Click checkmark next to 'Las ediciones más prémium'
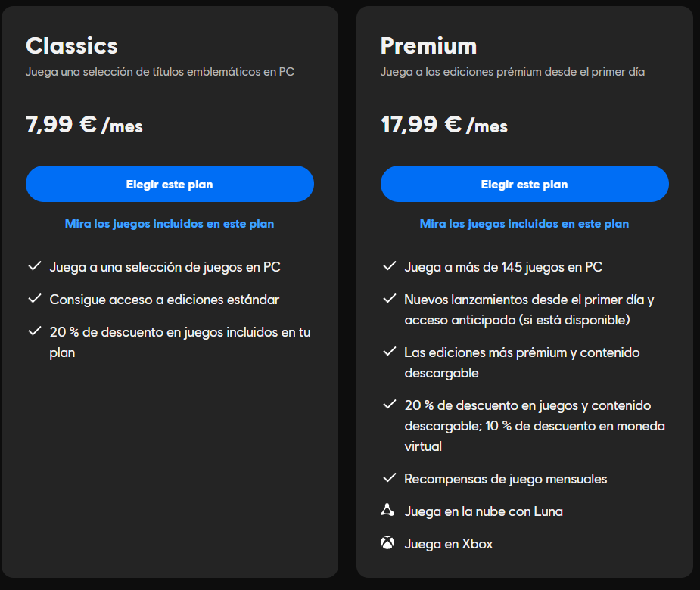This screenshot has height=590, width=700. [389, 352]
